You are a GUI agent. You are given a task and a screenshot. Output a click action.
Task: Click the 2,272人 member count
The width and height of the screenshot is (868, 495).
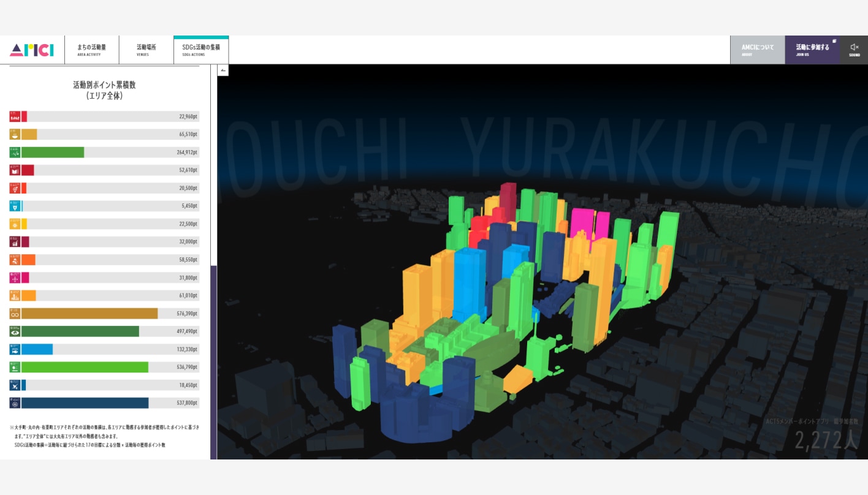[x=827, y=440]
